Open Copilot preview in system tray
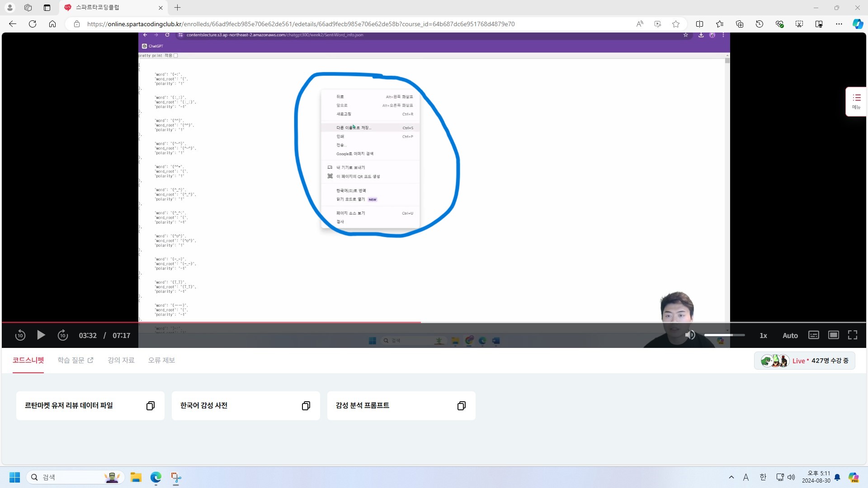 pos(854,477)
